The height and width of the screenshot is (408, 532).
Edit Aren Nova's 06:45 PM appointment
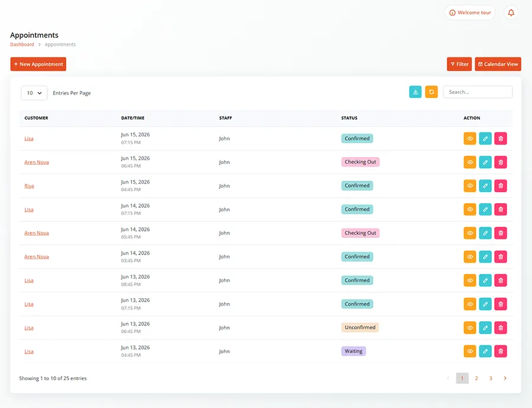point(485,162)
